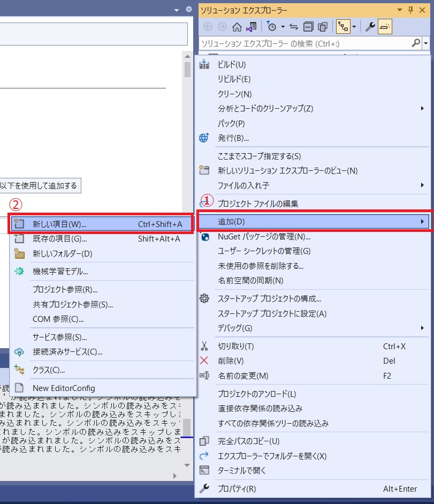434x504 pixels.
Task: Click the pending changes filter clock icon
Action: (272, 27)
